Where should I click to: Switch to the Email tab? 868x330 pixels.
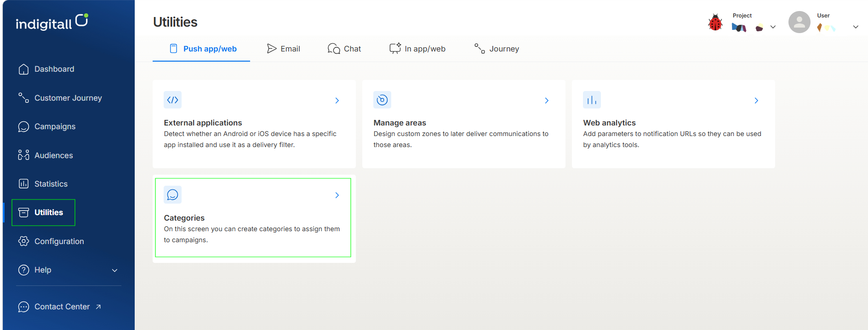283,49
